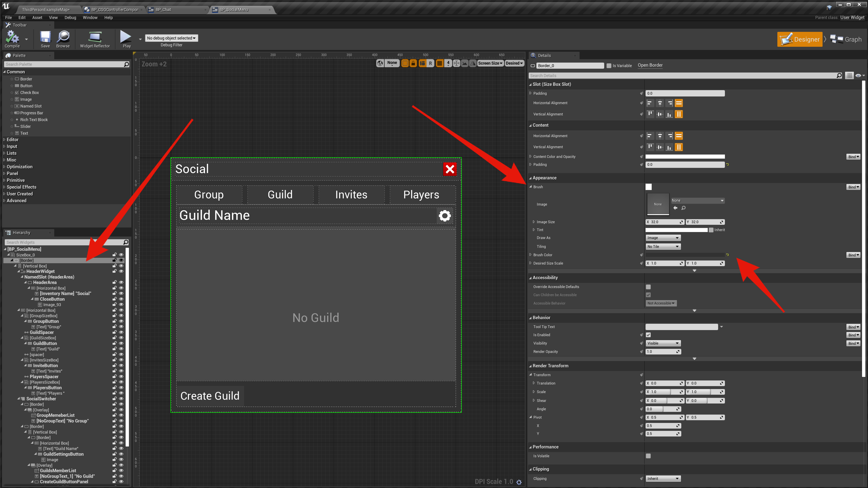Toggle the Is Variable checkbox
This screenshot has width=868, height=488.
point(609,66)
